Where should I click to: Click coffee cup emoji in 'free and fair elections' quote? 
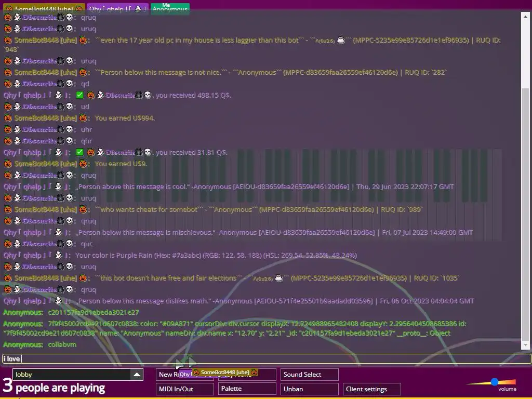[278, 278]
